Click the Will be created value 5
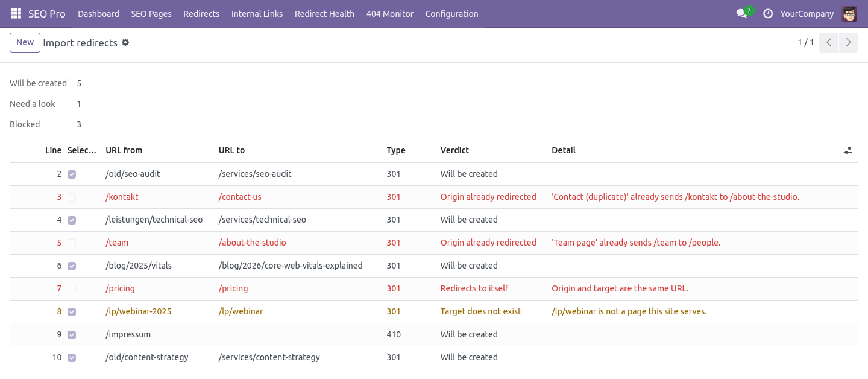The width and height of the screenshot is (868, 379). coord(79,83)
